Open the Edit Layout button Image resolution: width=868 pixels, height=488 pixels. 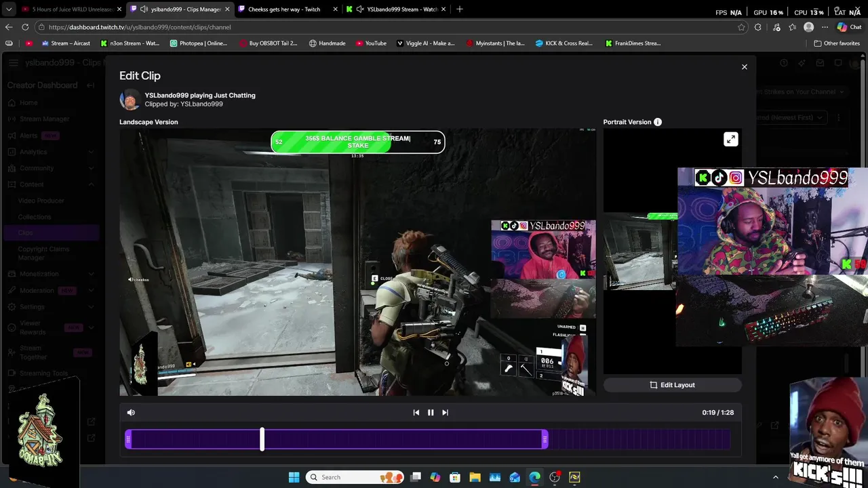pos(672,385)
